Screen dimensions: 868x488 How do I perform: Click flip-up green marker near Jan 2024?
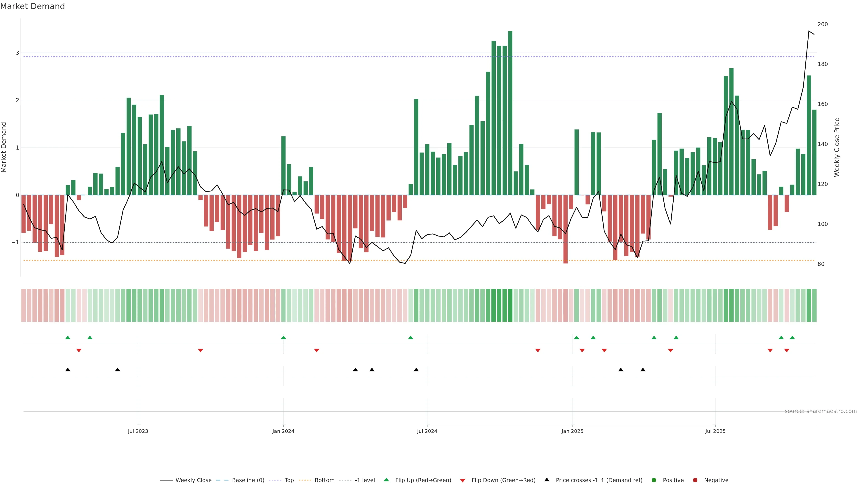click(283, 338)
